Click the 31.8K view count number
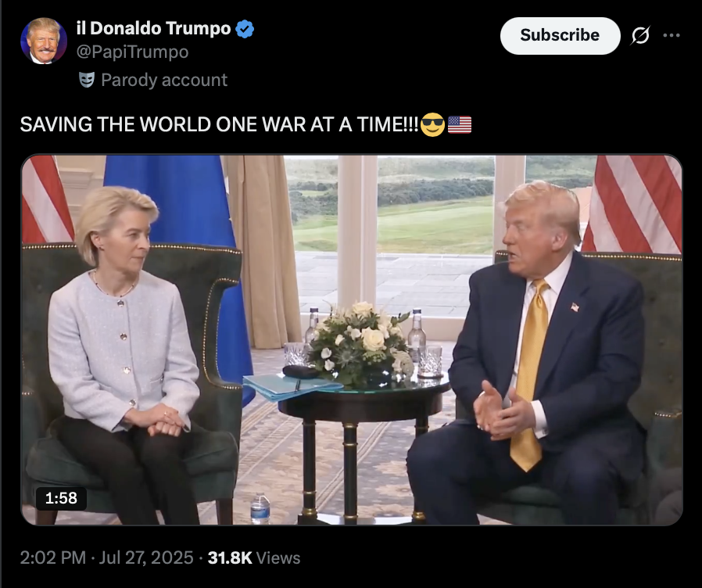Image resolution: width=702 pixels, height=588 pixels. point(230,558)
